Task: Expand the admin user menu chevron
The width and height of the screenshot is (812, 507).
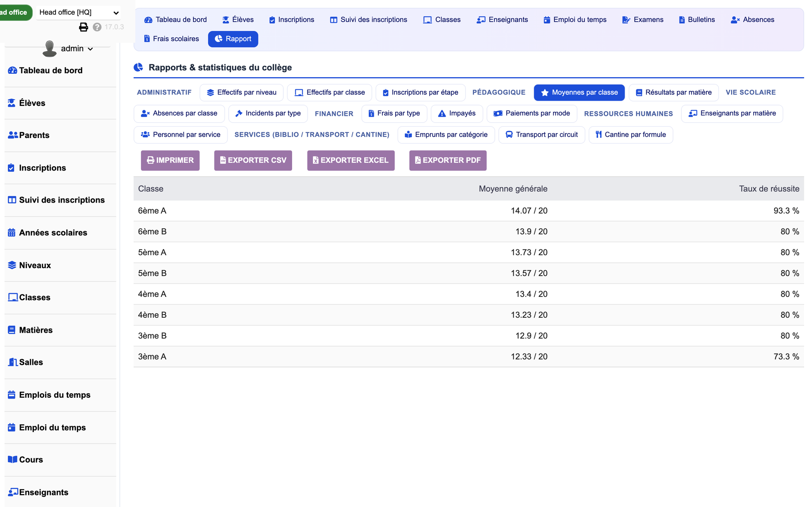Action: pyautogui.click(x=91, y=49)
